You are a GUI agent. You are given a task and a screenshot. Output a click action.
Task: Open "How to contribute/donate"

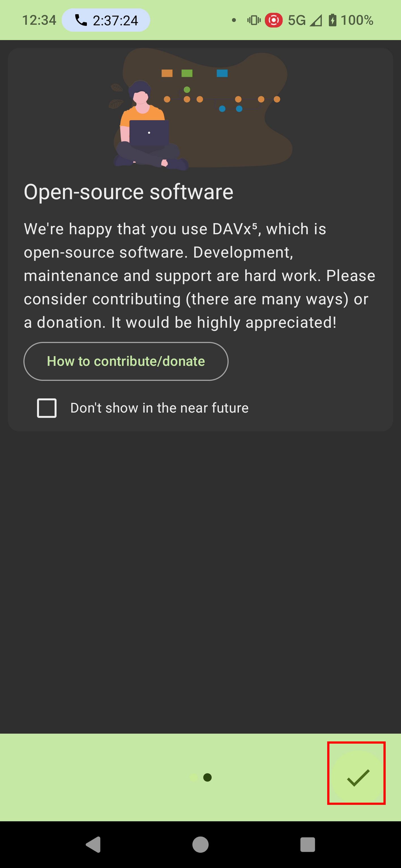pyautogui.click(x=126, y=361)
